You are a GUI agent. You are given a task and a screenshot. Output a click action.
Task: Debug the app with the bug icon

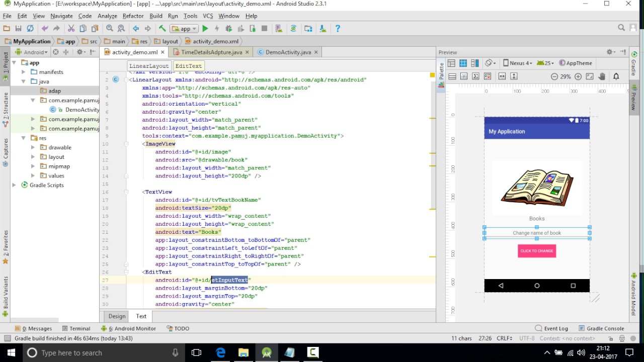pos(229,29)
